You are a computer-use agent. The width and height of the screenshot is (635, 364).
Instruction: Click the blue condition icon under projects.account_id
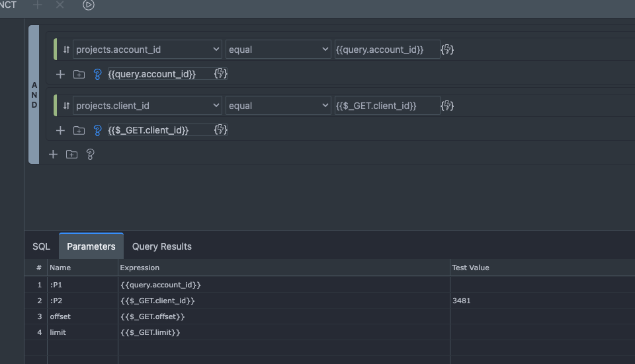[x=97, y=74]
